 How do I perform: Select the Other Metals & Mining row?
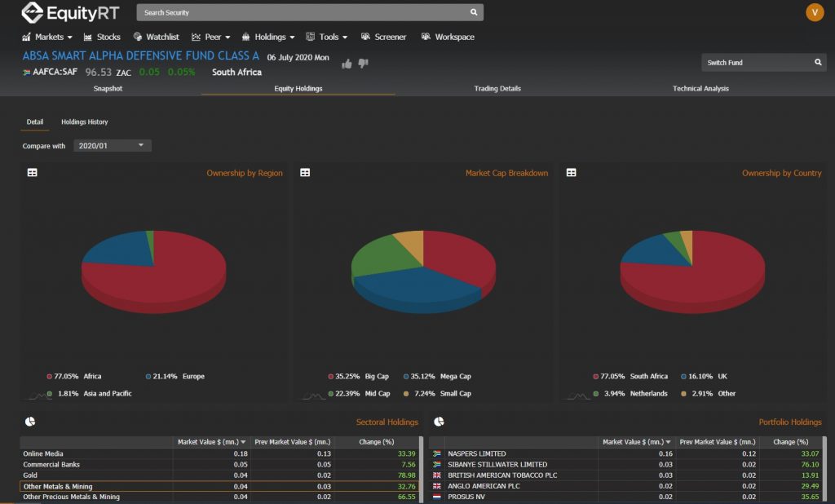click(x=219, y=486)
